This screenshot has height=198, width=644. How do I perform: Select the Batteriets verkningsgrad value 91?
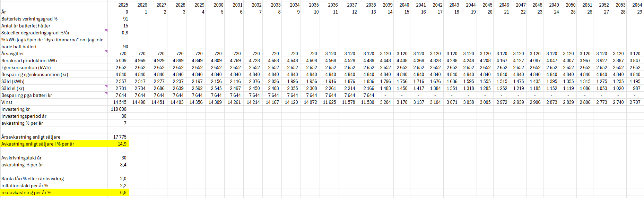coord(125,19)
